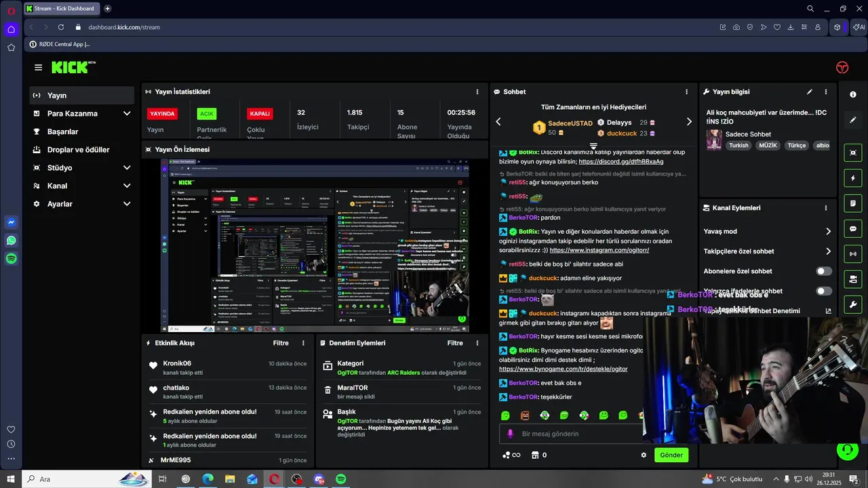Toggle the stream preview widget icon in right rail
868x488 pixels.
tap(853, 153)
